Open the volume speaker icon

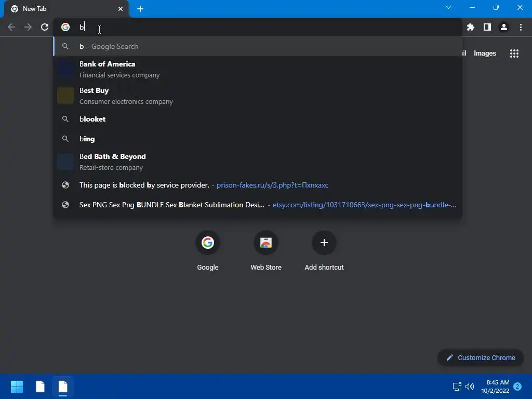(x=470, y=387)
